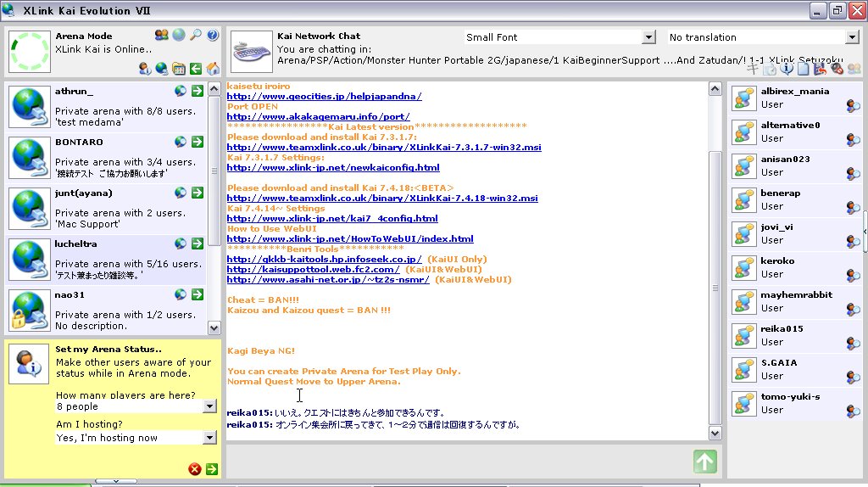Open the 'Yes, I'm hosting now' dropdown
This screenshot has width=868, height=487.
click(210, 438)
